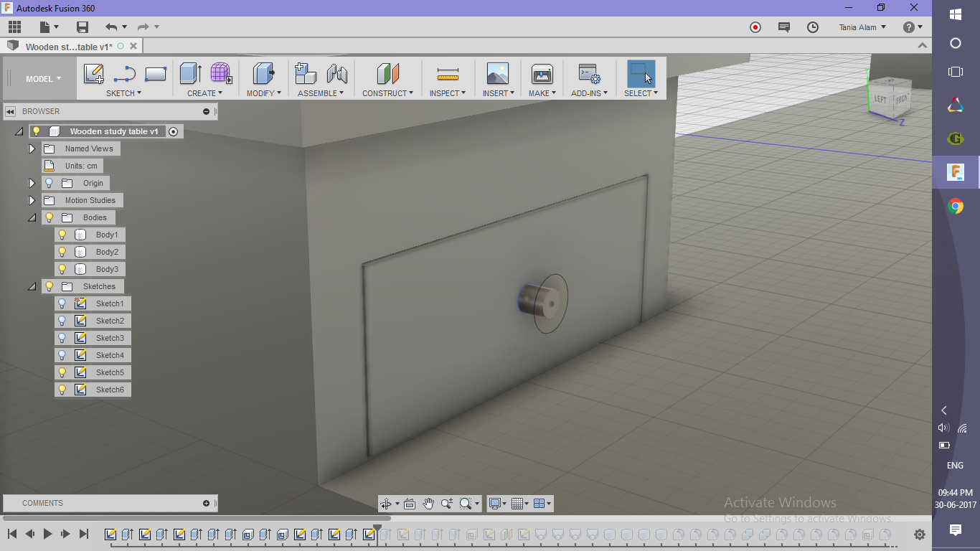
Task: Select the Line sketch tool
Action: point(125,74)
